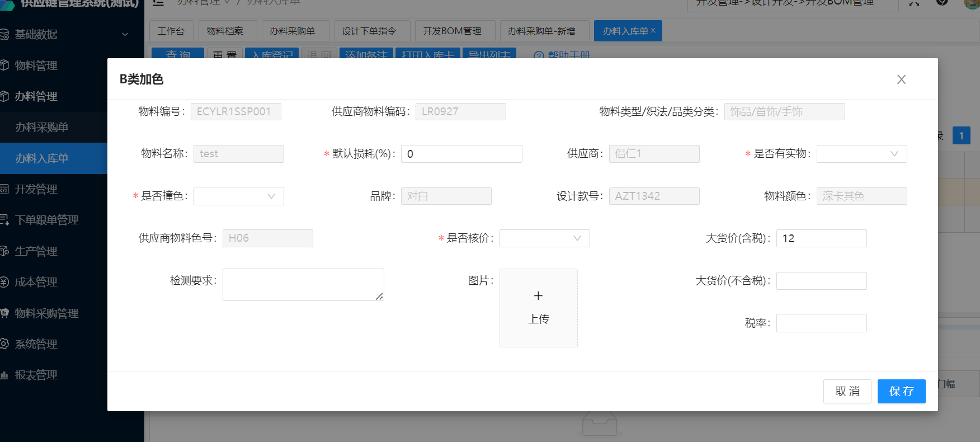
Task: Close the B类加色 dialog with X
Action: coord(901,79)
